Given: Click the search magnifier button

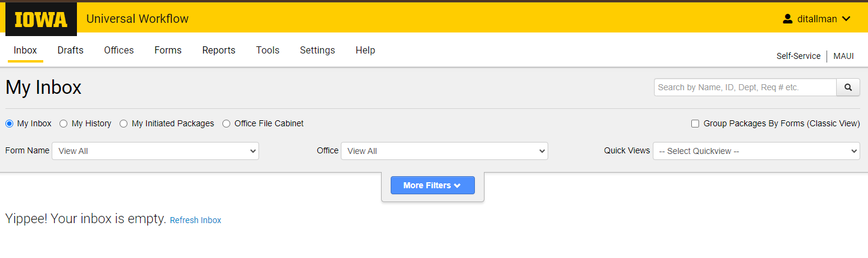Looking at the screenshot, I should pyautogui.click(x=848, y=87).
